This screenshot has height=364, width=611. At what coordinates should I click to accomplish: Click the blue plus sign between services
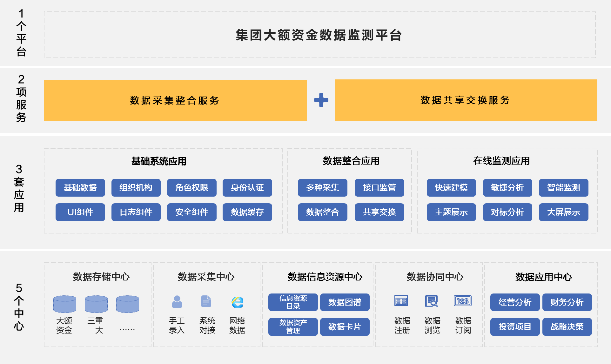tap(321, 100)
